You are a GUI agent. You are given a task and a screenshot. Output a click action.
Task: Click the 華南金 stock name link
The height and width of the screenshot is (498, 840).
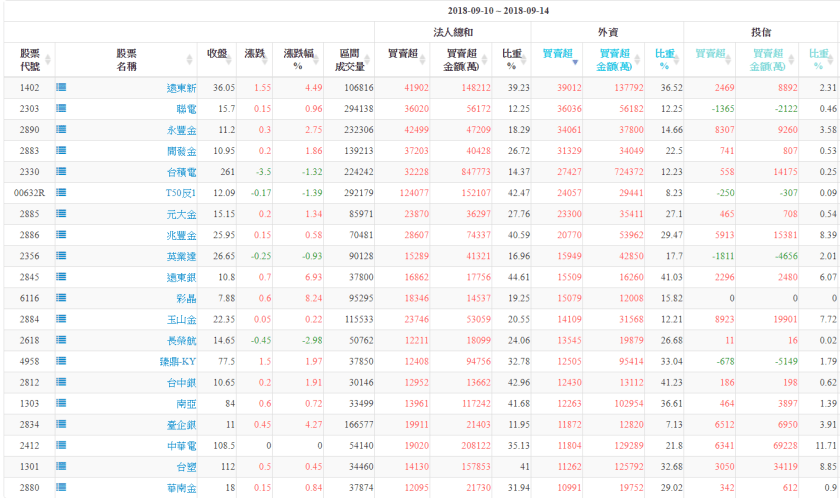(x=181, y=487)
